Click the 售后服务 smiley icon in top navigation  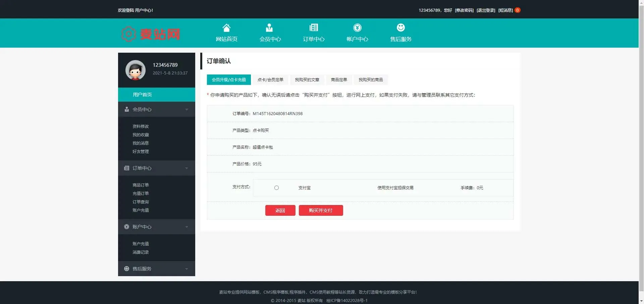pos(400,28)
